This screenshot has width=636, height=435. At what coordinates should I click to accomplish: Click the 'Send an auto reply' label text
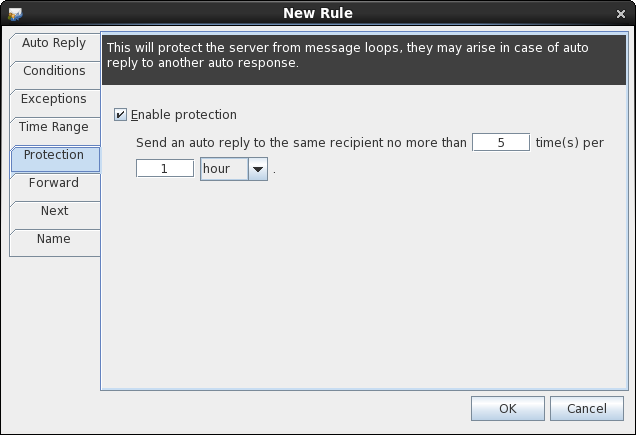tap(301, 143)
